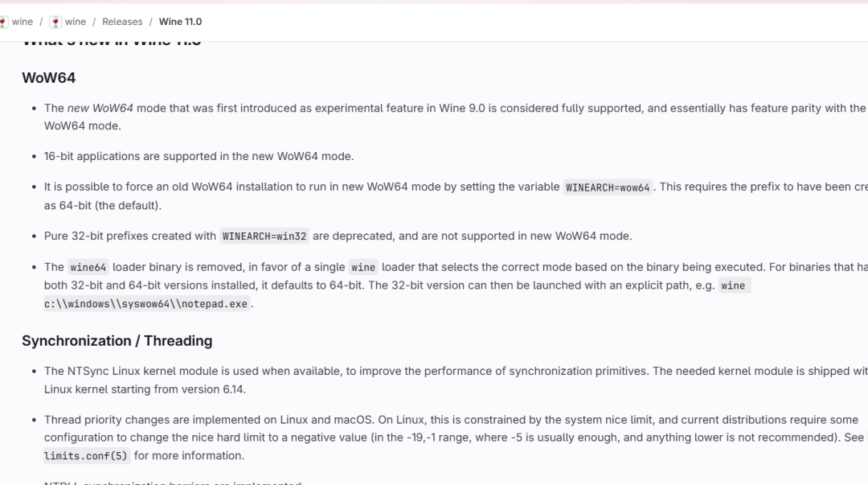Click the Synchronization / Threading heading

coord(117,341)
